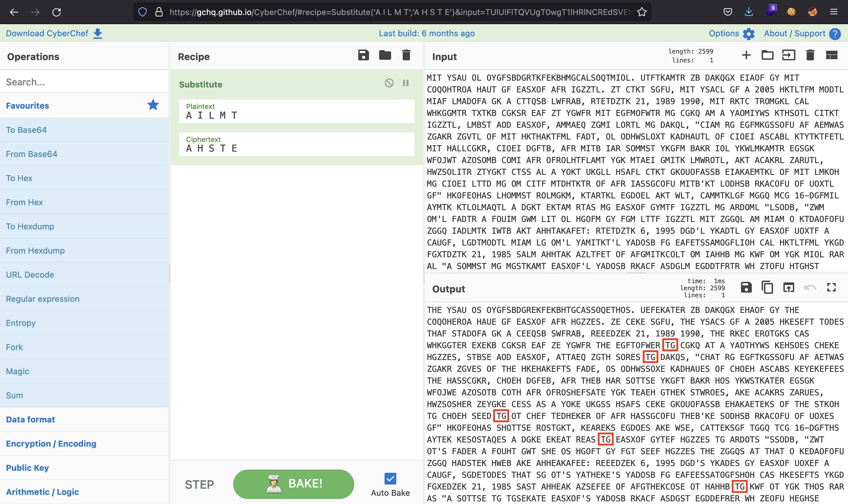Click the BAKE! button
848x504 pixels.
(293, 484)
